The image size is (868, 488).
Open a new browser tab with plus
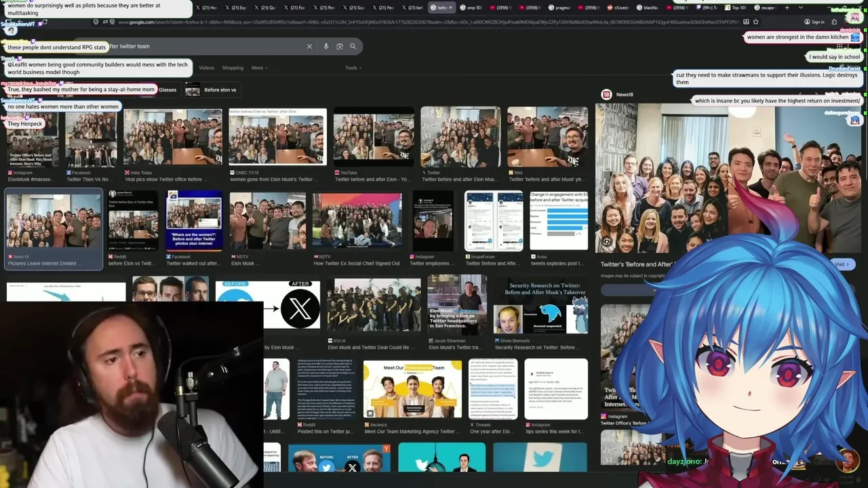coord(787,7)
